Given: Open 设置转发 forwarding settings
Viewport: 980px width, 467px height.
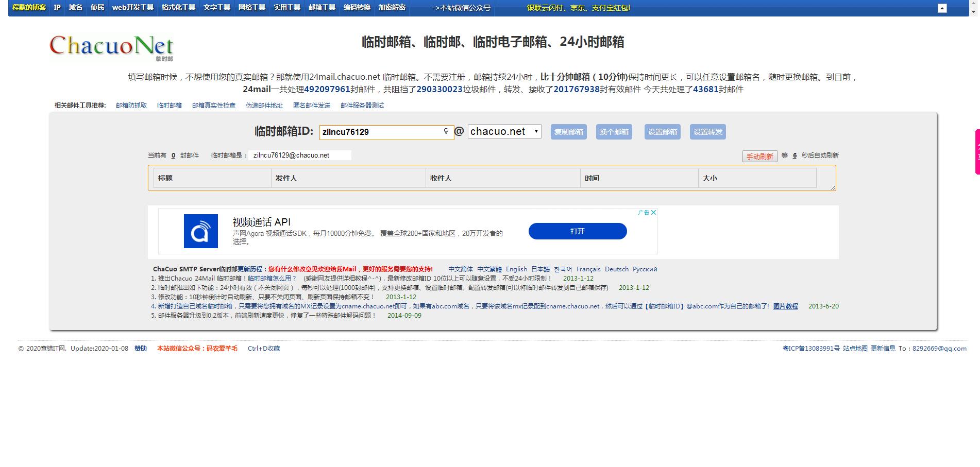Looking at the screenshot, I should pyautogui.click(x=707, y=132).
